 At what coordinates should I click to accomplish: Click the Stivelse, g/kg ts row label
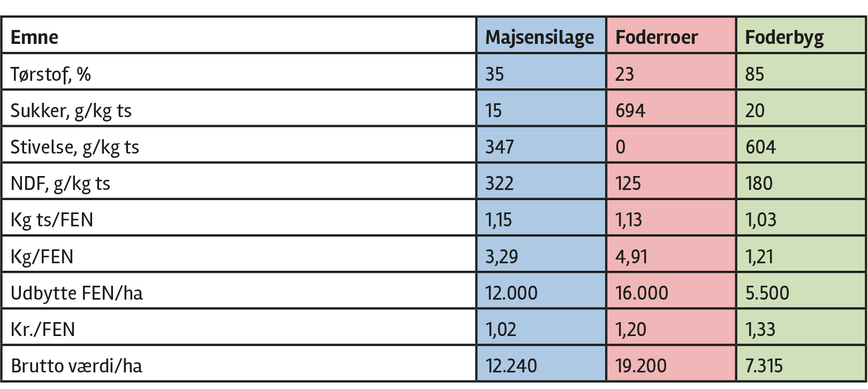pyautogui.click(x=74, y=147)
